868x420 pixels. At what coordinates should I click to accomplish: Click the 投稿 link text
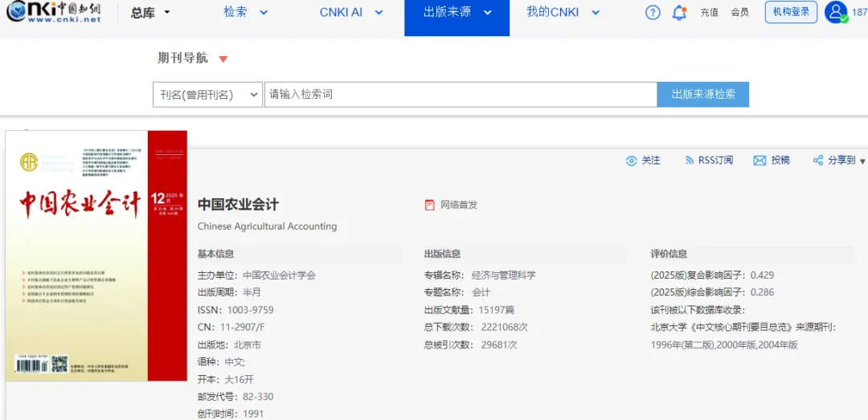tap(781, 161)
